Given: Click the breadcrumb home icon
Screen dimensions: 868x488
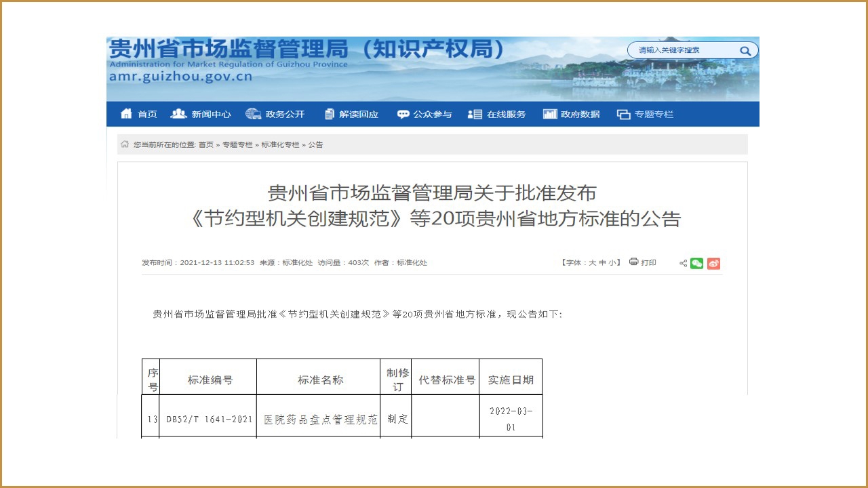Looking at the screenshot, I should (125, 144).
